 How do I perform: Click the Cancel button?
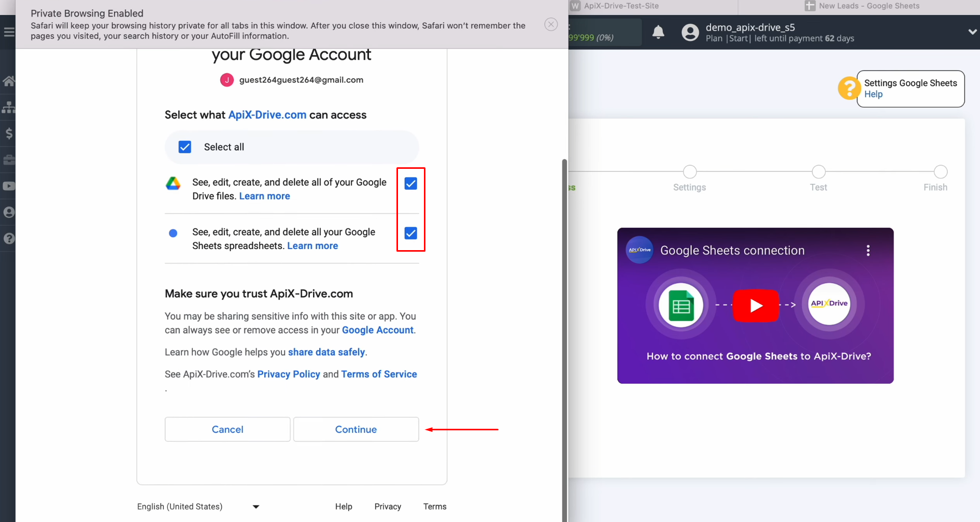tap(228, 429)
